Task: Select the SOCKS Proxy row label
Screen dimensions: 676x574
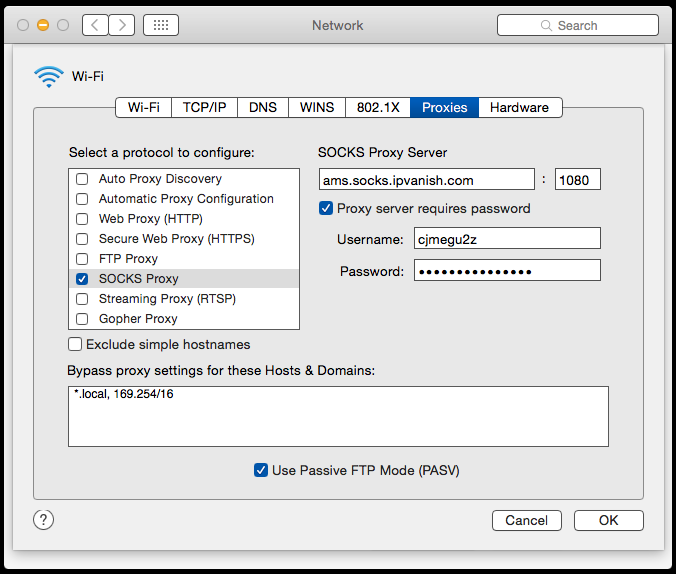Action: click(138, 279)
